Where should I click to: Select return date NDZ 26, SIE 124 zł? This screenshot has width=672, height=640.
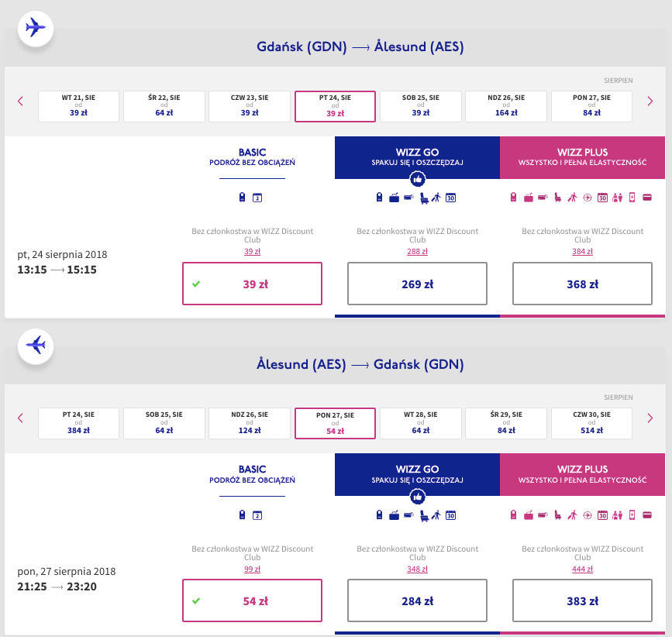[250, 423]
